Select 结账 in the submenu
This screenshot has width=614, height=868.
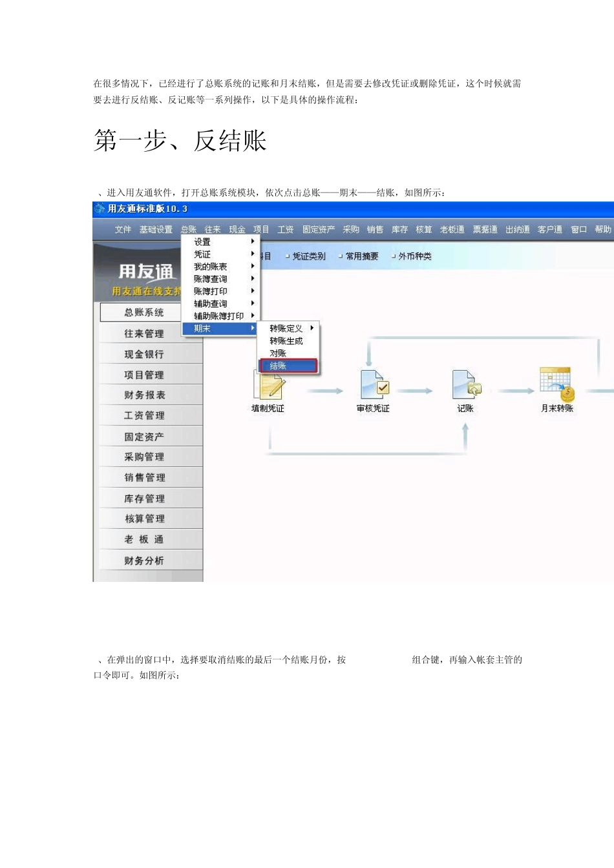click(x=289, y=366)
